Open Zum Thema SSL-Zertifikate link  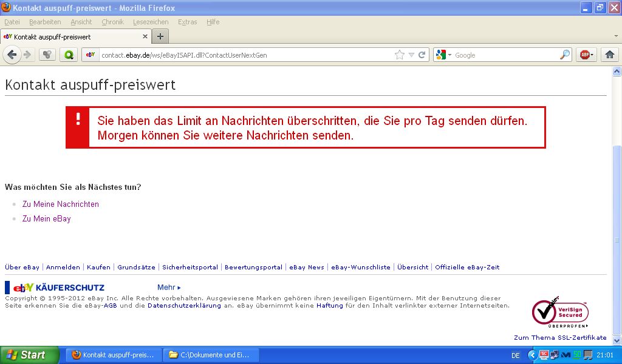coord(560,337)
